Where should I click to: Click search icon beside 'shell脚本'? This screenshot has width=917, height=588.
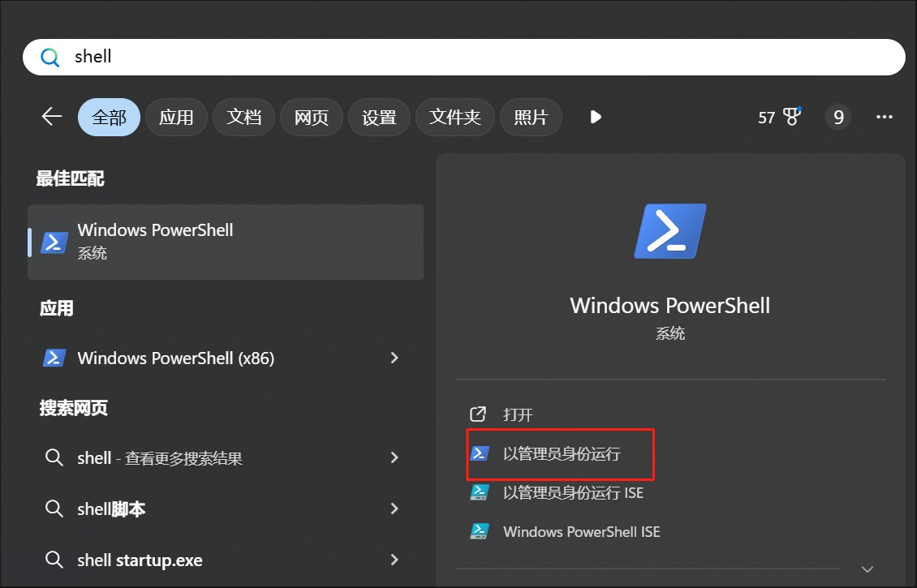54,509
